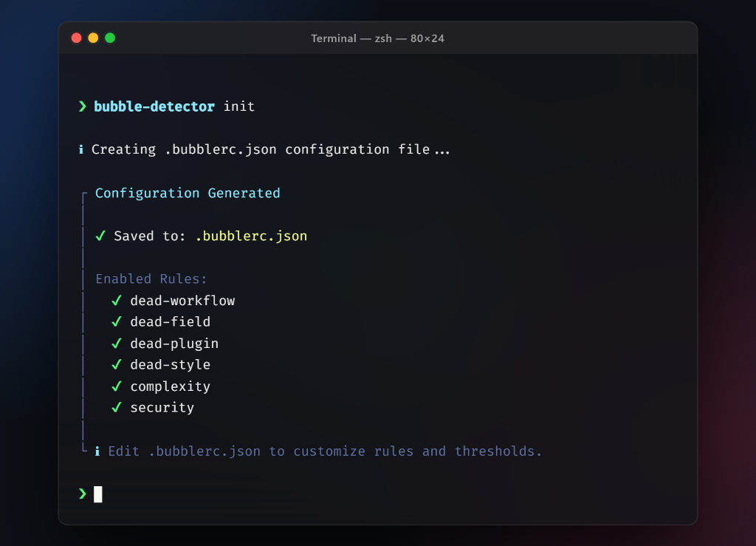Click the 'dead-workflow' rule text
756x546 pixels.
click(x=182, y=301)
